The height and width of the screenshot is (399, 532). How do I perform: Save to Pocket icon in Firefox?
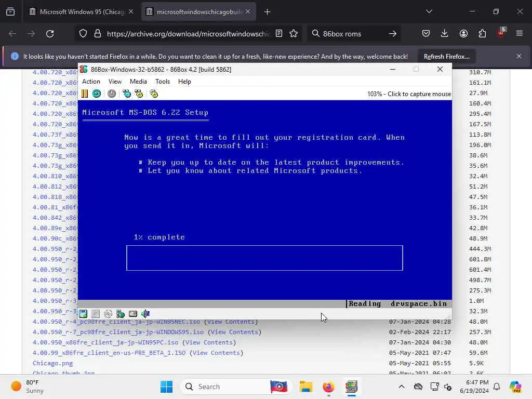coord(426,34)
